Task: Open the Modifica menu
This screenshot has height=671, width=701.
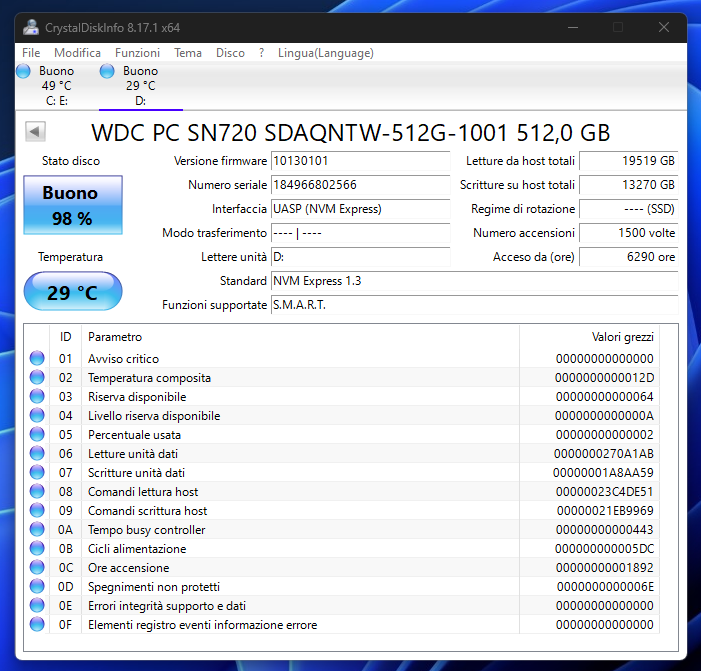Action: coord(77,53)
